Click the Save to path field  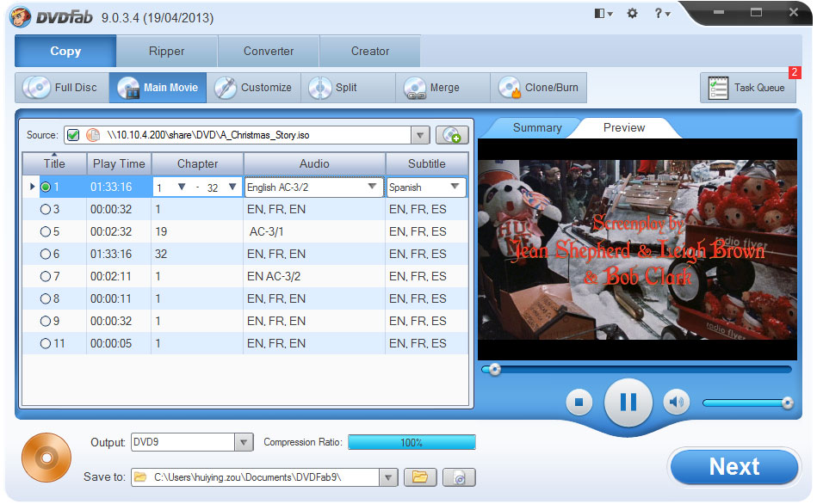pos(264,477)
